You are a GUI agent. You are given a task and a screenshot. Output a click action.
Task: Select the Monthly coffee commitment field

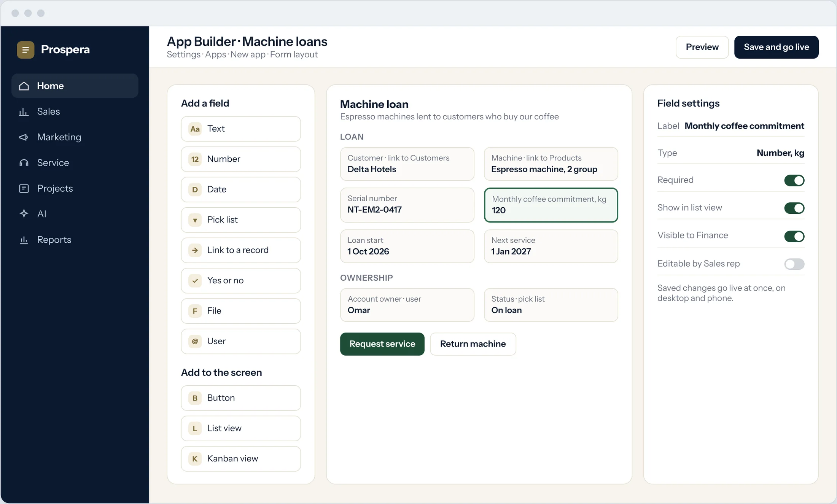coord(551,205)
